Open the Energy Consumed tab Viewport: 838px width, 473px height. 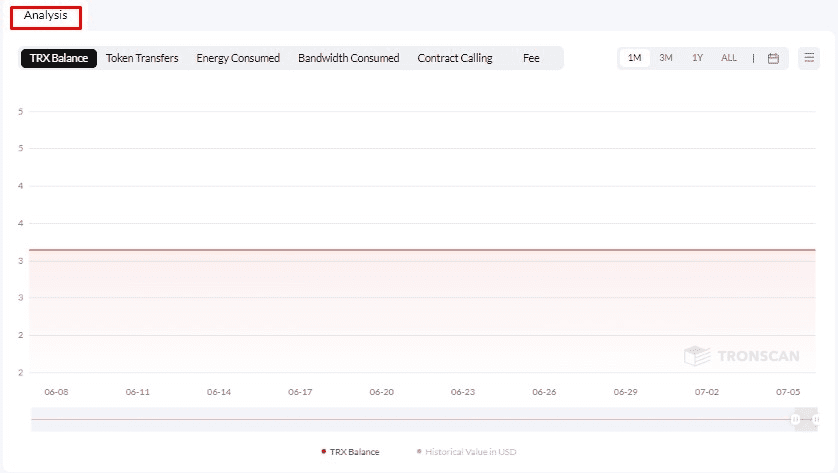pyautogui.click(x=238, y=58)
